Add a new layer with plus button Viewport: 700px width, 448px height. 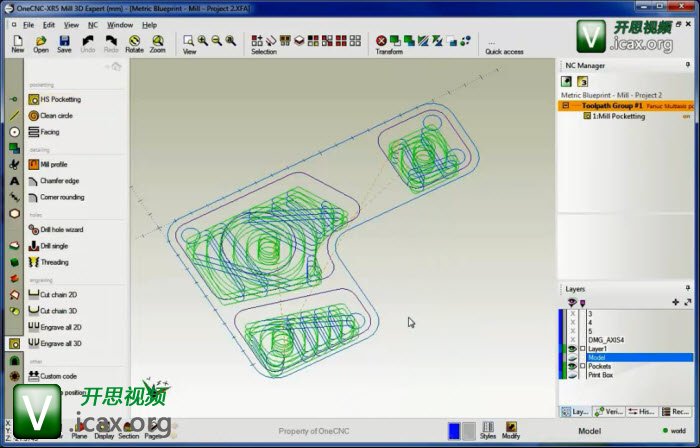point(675,303)
